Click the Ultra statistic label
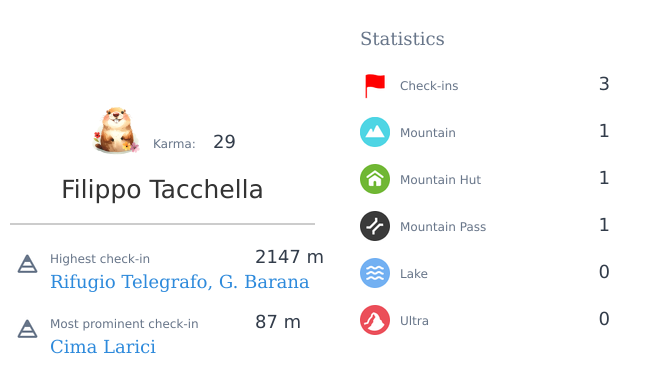This screenshot has width=650, height=385. point(414,321)
